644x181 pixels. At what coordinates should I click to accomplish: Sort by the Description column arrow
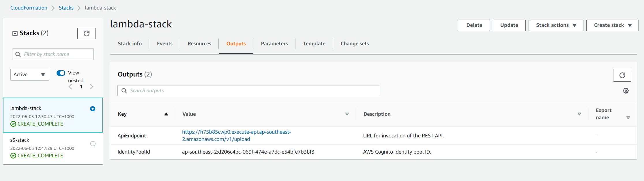[x=579, y=114]
